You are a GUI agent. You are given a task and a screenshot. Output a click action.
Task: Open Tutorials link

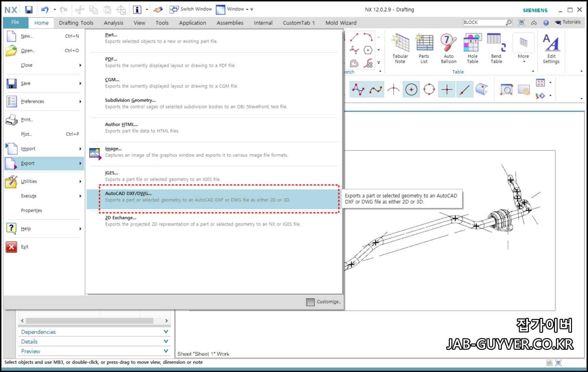coord(567,22)
